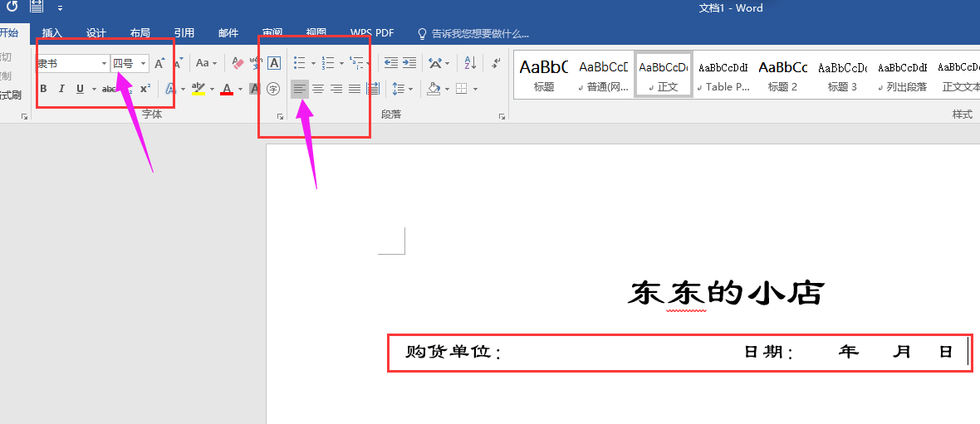Image resolution: width=980 pixels, height=424 pixels.
Task: Click the line spacing icon
Action: click(x=398, y=89)
